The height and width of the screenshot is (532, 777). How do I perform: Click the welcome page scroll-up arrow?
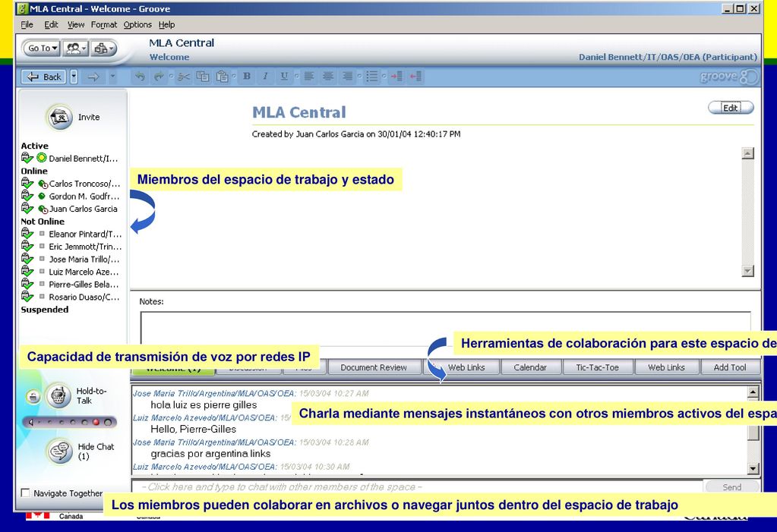click(x=748, y=153)
